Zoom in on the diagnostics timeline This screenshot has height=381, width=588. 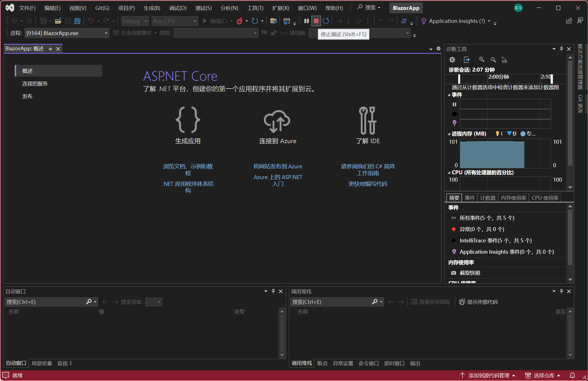click(x=481, y=60)
